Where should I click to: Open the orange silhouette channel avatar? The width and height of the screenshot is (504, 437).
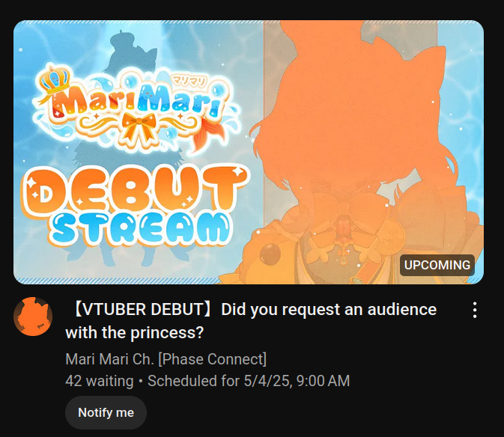point(33,317)
